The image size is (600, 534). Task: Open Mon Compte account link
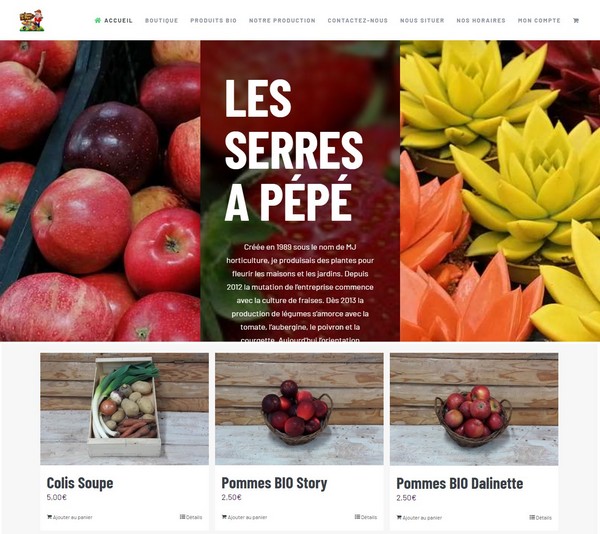[539, 20]
